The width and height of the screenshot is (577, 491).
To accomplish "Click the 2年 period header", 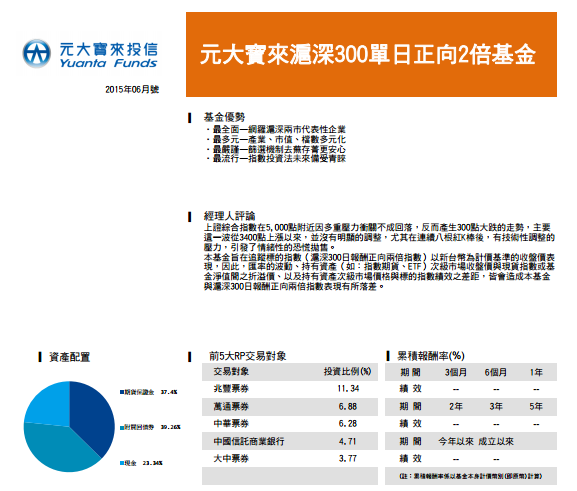I will (x=456, y=406).
